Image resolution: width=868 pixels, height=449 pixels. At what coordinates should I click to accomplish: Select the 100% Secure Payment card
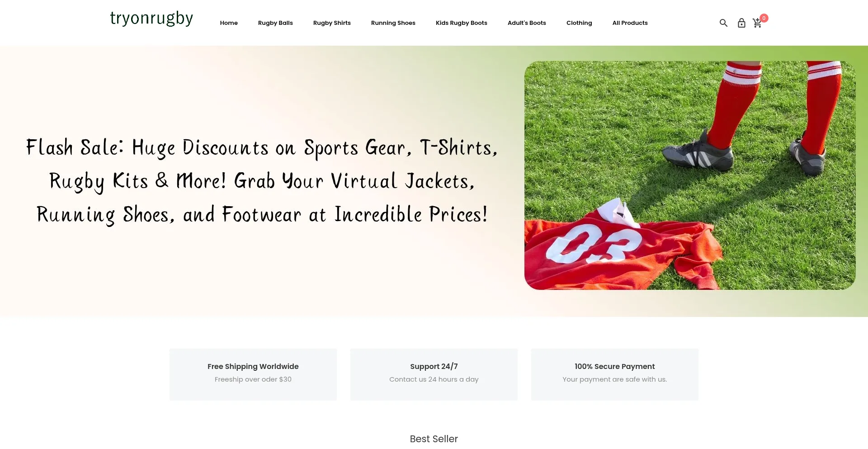[x=615, y=374]
